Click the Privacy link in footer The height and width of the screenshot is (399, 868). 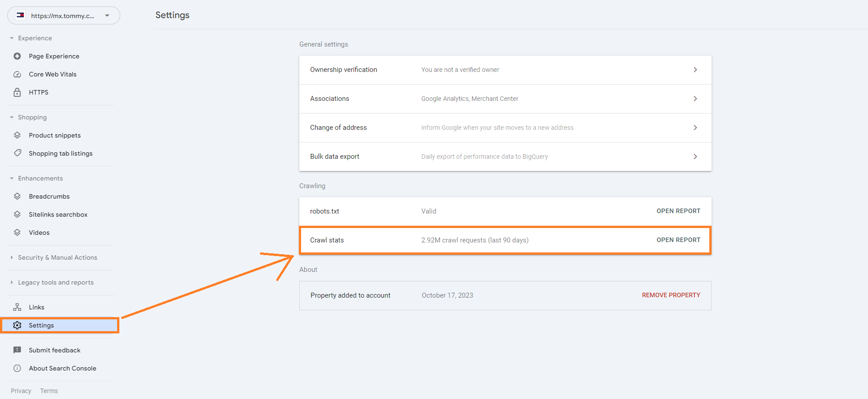[x=21, y=391]
